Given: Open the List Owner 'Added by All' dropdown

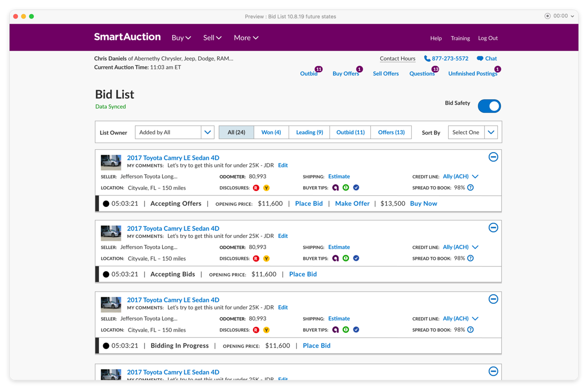Looking at the screenshot, I should [175, 132].
